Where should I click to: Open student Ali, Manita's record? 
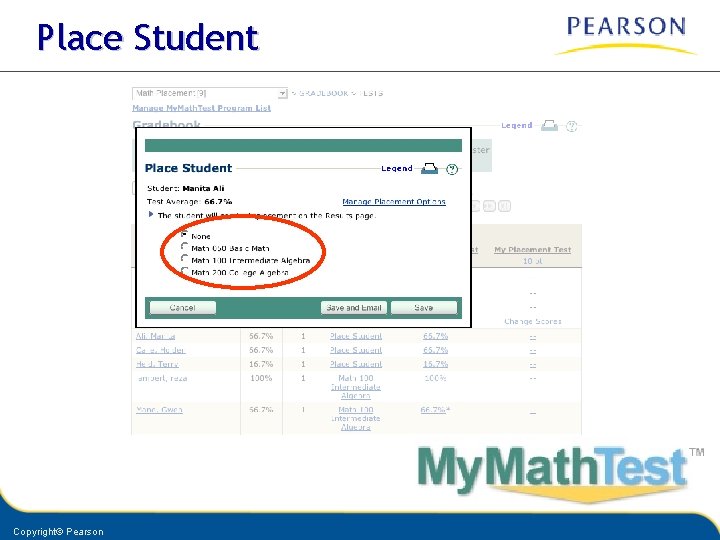point(156,336)
